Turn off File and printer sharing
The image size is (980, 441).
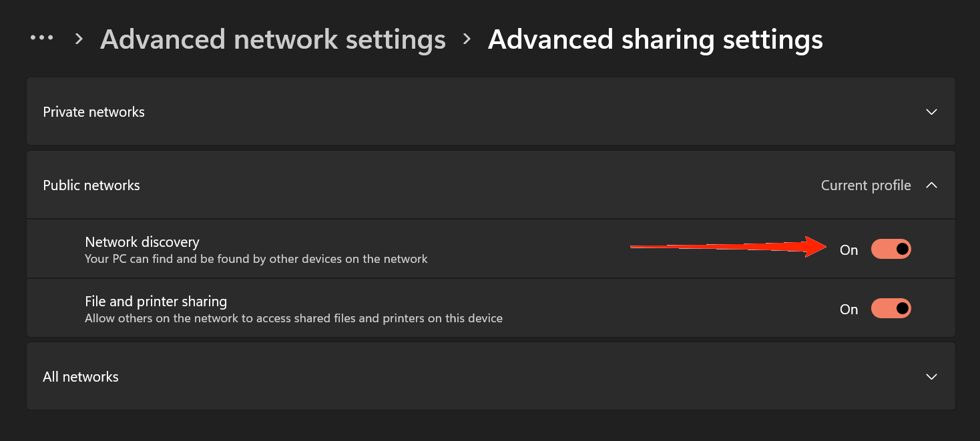coord(891,308)
